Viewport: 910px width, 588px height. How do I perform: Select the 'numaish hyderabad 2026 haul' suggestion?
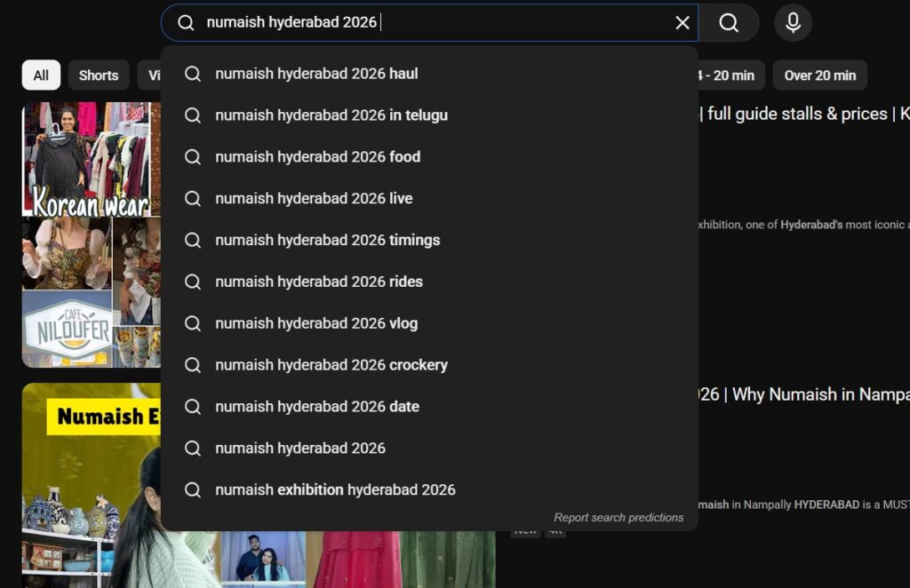[x=316, y=74]
